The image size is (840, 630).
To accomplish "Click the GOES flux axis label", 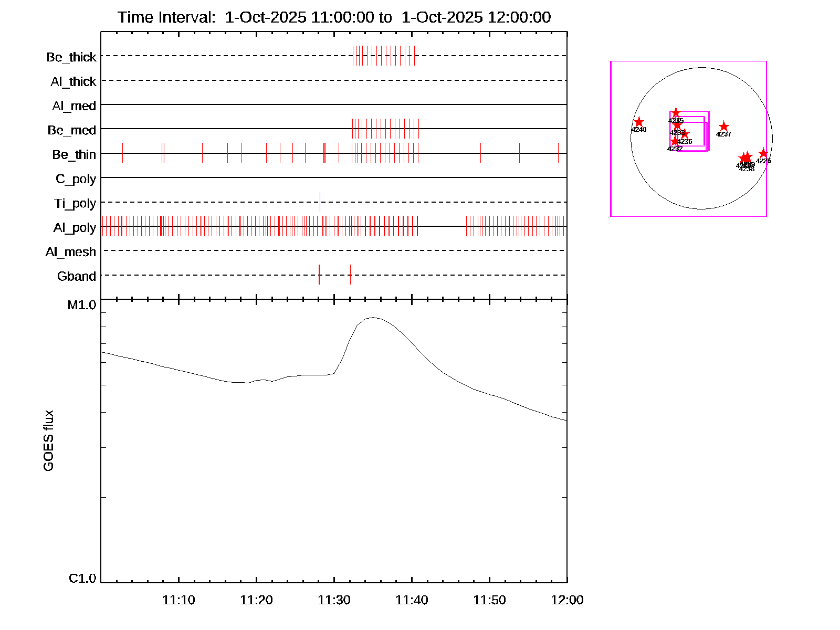I will pyautogui.click(x=48, y=440).
